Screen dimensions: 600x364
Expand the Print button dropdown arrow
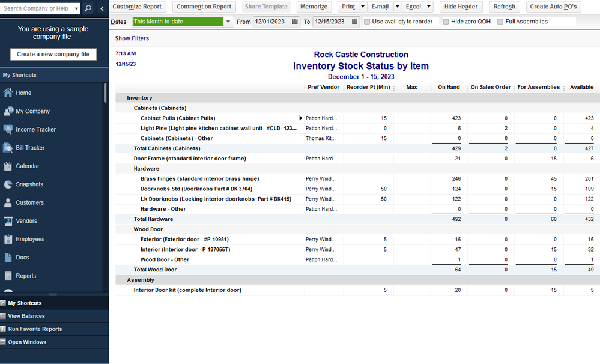pos(363,7)
